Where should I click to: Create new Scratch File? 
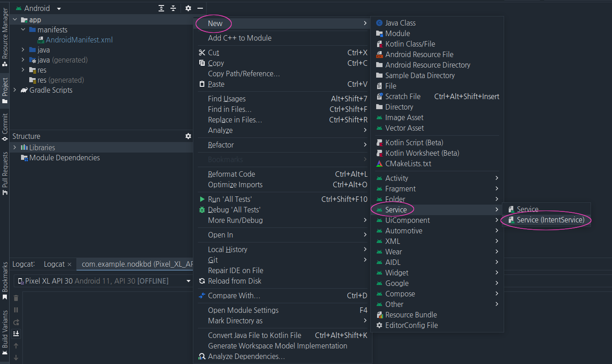coord(437,96)
